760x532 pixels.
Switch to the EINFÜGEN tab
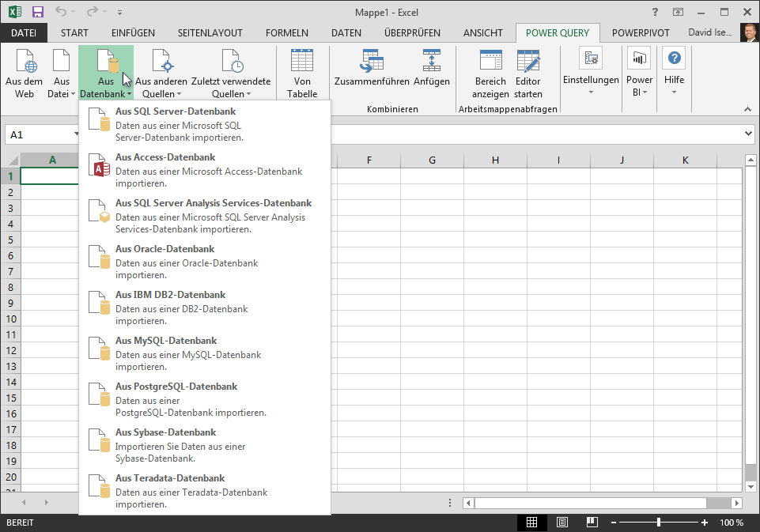(134, 33)
